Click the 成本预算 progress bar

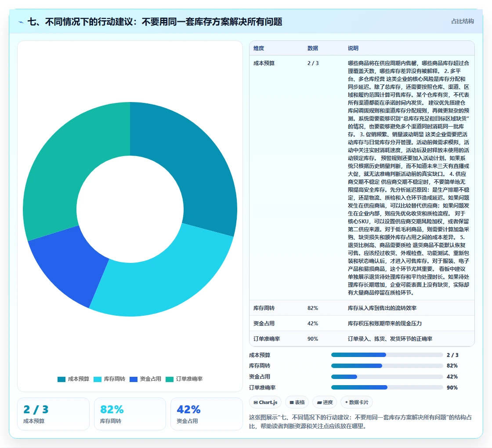[x=387, y=355]
